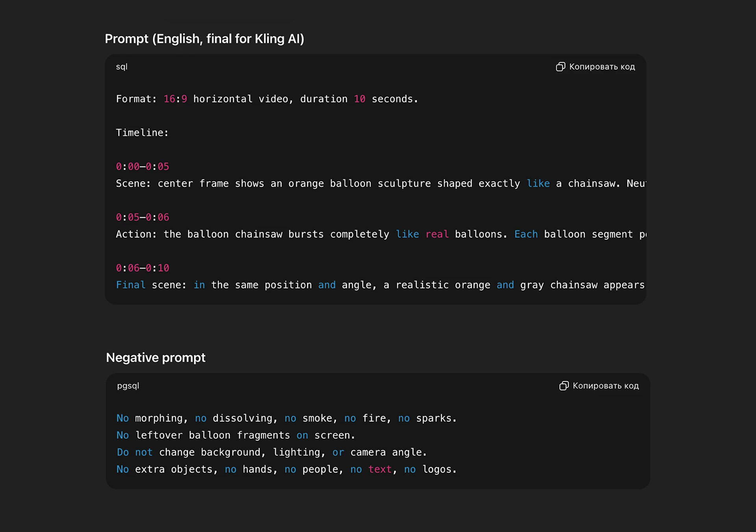Click line starting 'Final scene: in the same'
The image size is (756, 532).
click(x=380, y=285)
